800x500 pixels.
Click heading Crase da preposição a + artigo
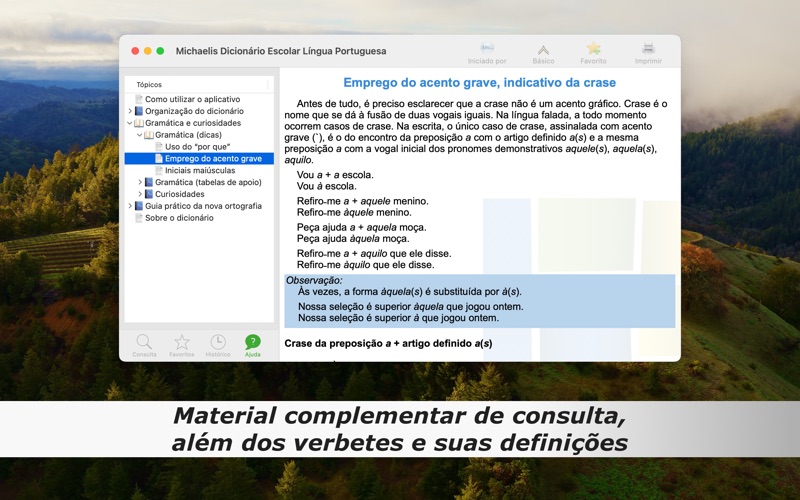388,344
